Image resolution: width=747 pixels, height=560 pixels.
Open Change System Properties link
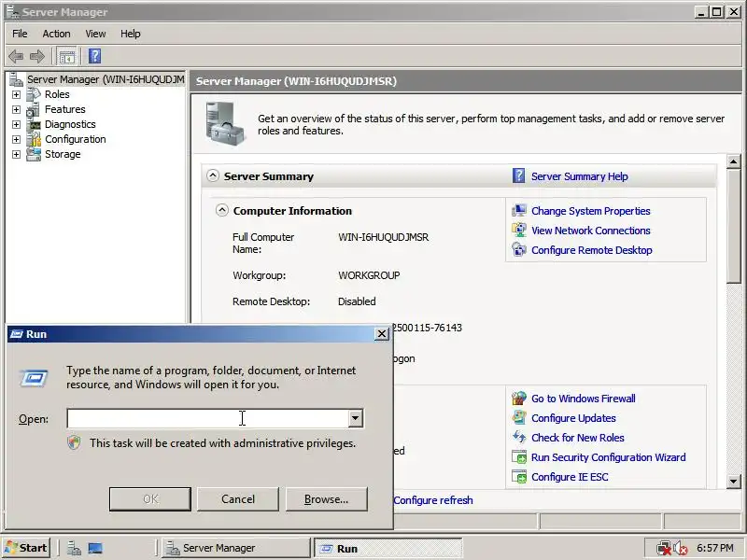click(591, 211)
